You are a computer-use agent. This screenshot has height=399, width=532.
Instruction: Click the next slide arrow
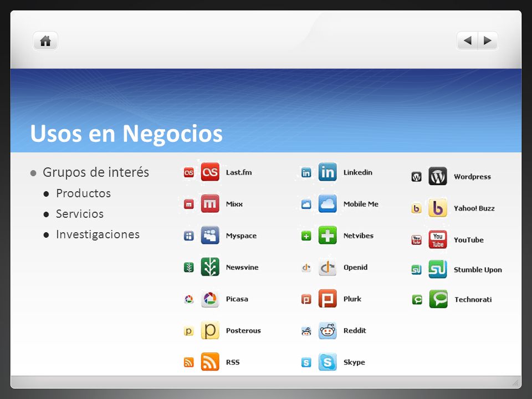point(488,40)
